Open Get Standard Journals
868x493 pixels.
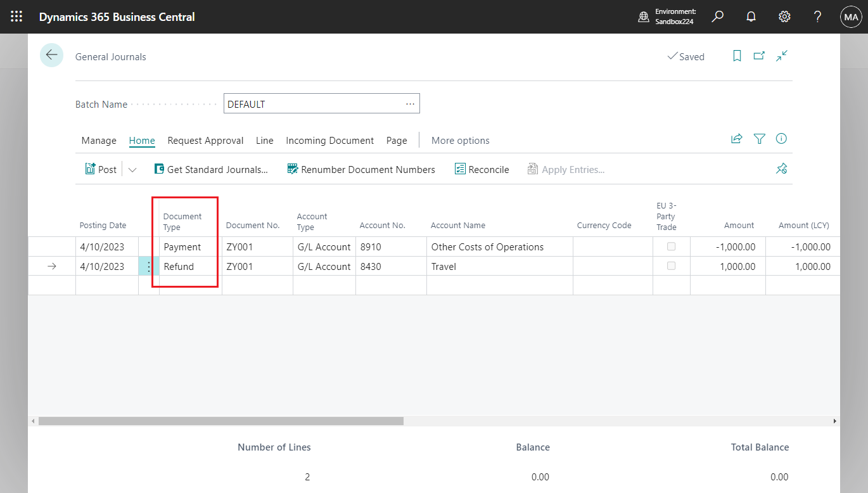212,169
